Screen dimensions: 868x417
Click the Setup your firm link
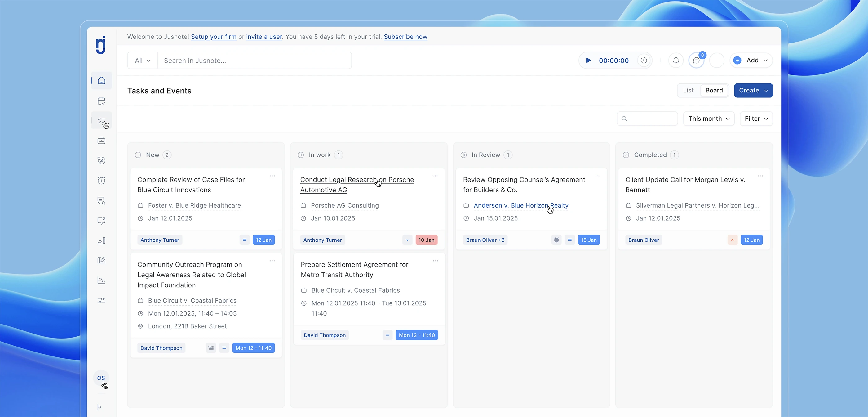click(x=214, y=37)
